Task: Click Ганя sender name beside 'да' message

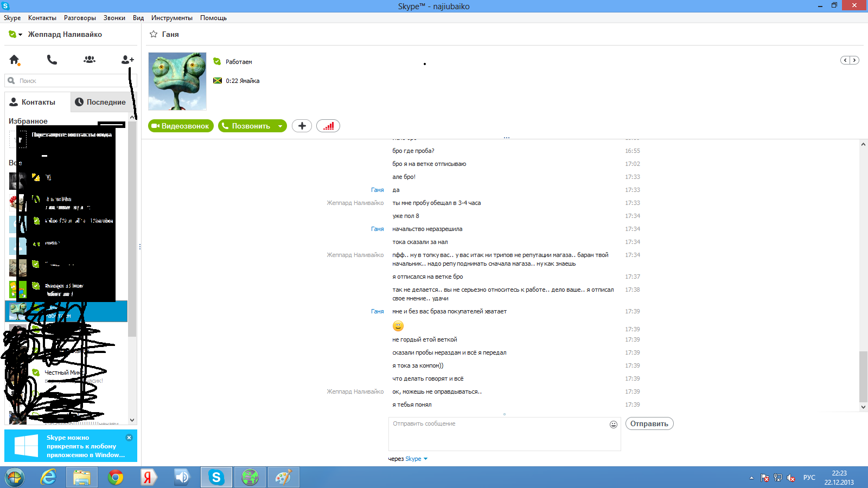Action: point(377,190)
